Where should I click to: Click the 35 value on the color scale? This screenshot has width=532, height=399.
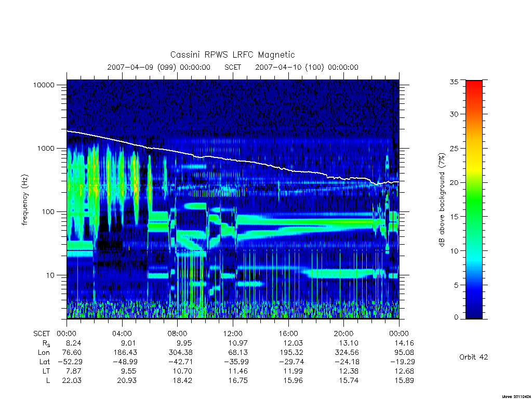454,82
